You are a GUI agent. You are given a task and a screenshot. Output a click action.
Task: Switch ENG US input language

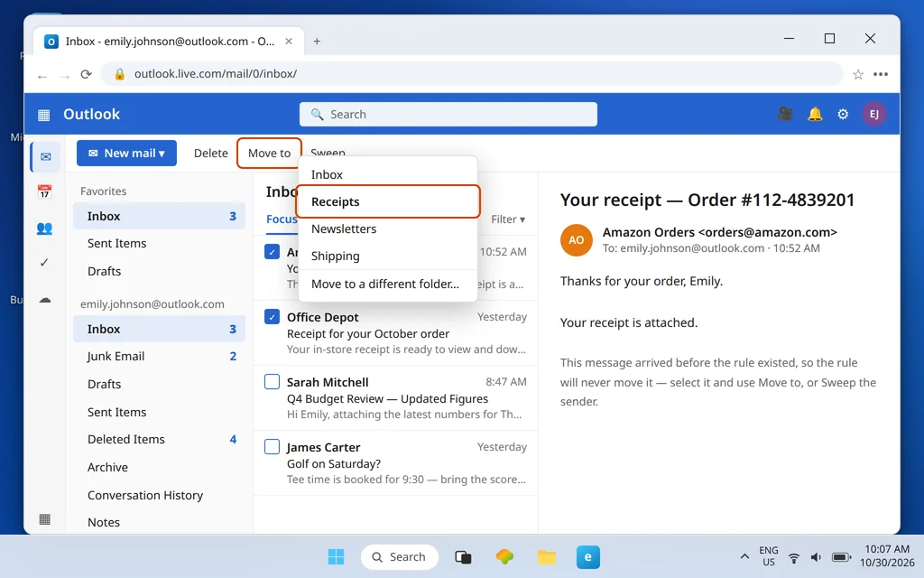tap(769, 556)
